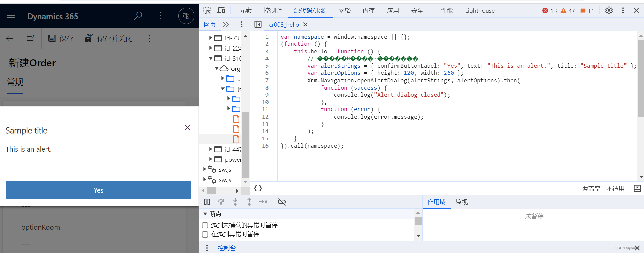Open command bar overflow dots next to 保存并关闭
The image size is (644, 253).
click(150, 38)
